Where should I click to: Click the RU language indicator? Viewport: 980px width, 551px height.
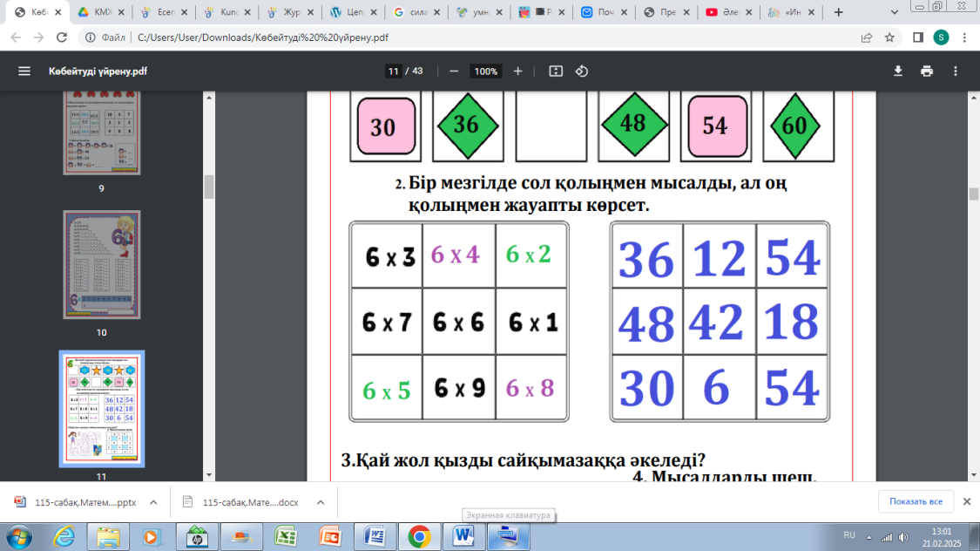click(x=848, y=535)
